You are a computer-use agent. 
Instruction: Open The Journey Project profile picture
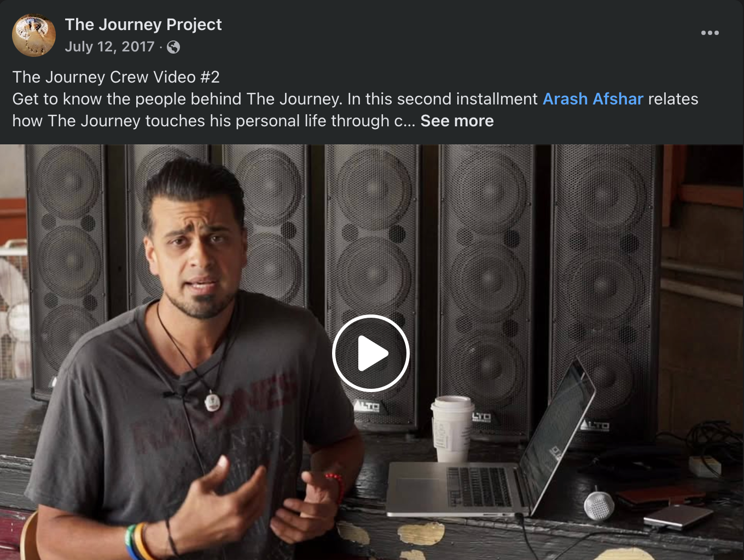34,35
